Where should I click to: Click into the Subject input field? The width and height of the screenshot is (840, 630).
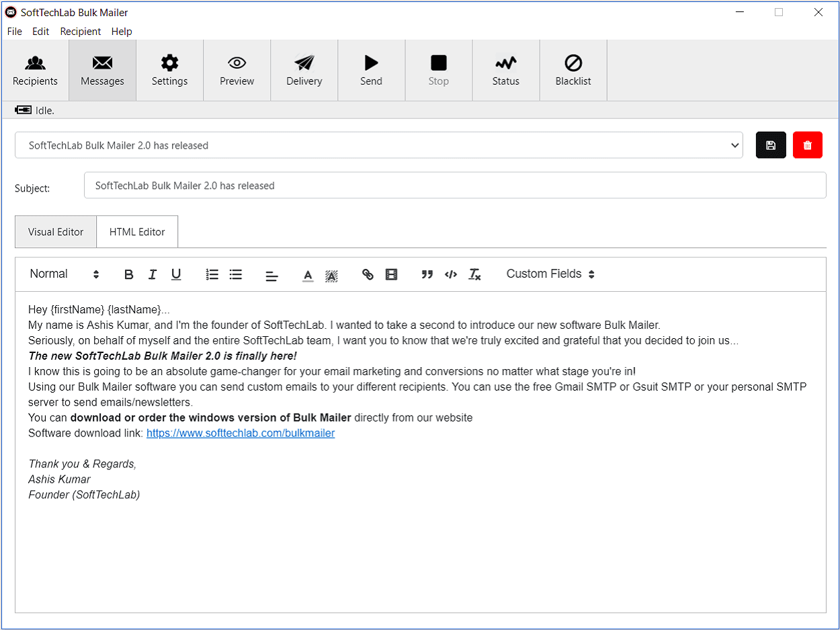point(455,186)
